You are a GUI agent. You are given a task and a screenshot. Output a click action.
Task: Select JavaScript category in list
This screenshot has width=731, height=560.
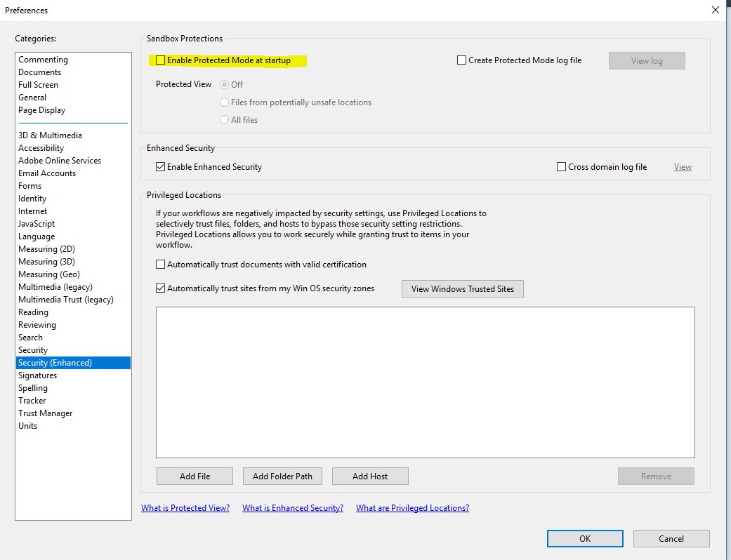(37, 224)
